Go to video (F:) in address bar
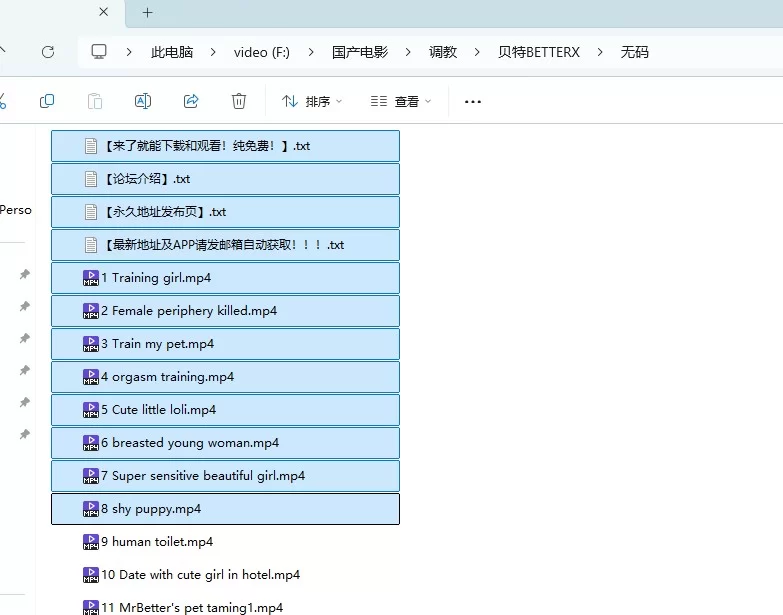 click(x=262, y=52)
